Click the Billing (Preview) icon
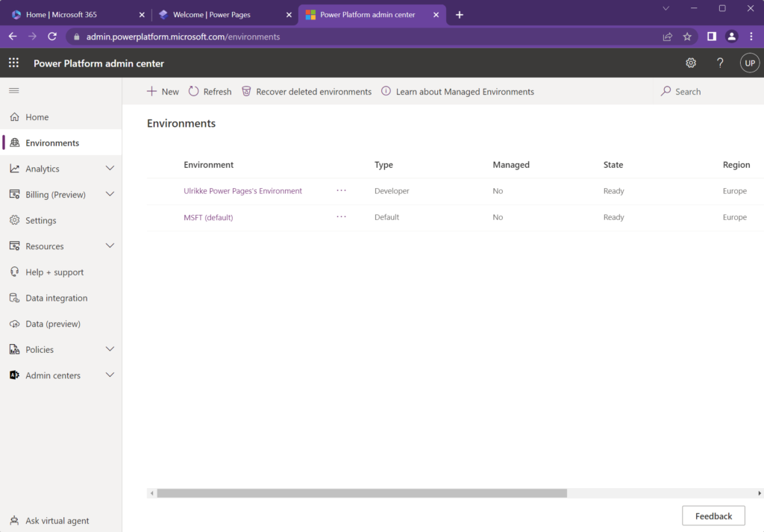 [x=15, y=195]
